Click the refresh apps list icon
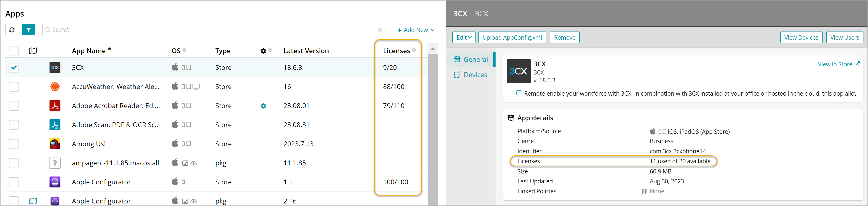The width and height of the screenshot is (868, 206). click(x=12, y=30)
